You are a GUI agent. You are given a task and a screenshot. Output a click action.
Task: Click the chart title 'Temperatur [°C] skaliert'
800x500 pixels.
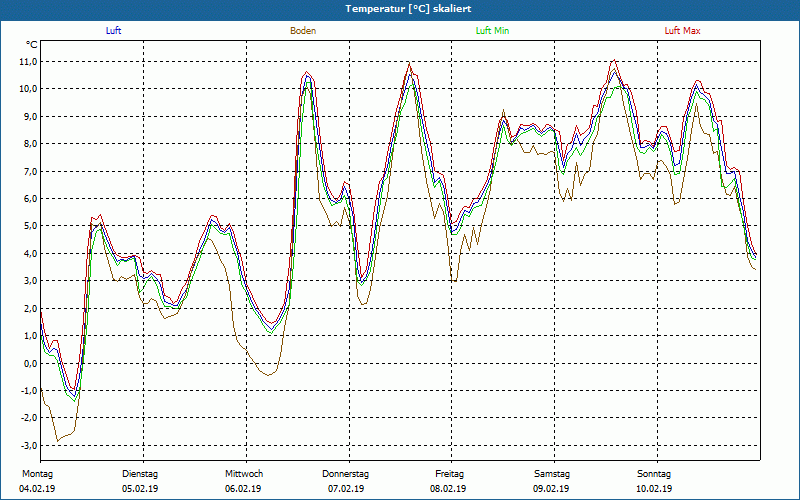pos(408,9)
